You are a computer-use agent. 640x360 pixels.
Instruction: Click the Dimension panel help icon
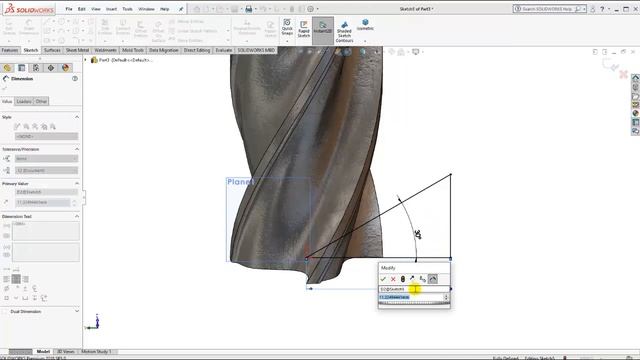[75, 79]
